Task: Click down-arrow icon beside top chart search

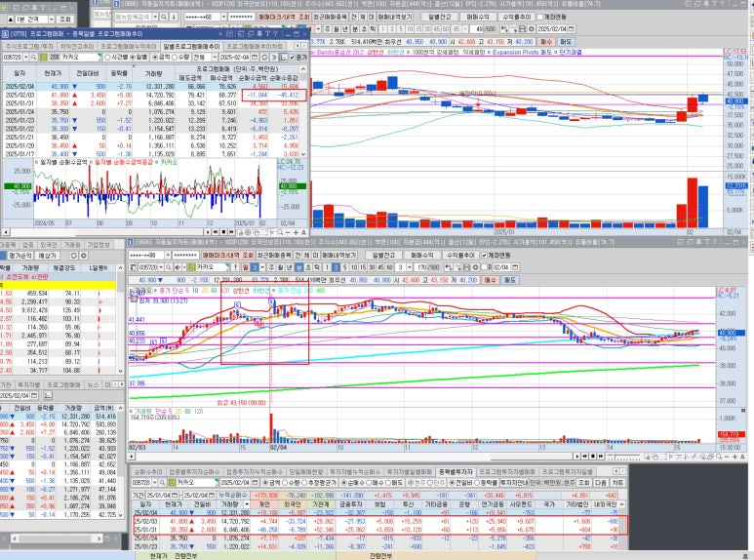Action: (x=174, y=17)
